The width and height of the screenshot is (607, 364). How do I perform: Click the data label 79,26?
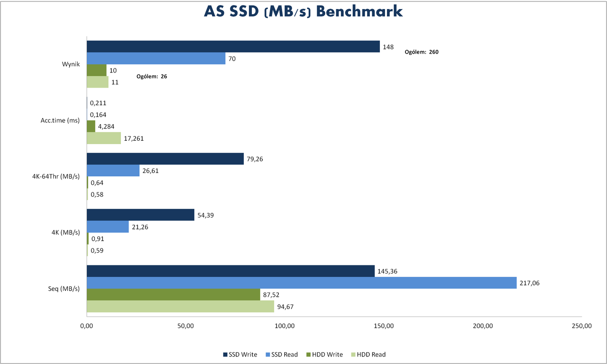255,159
